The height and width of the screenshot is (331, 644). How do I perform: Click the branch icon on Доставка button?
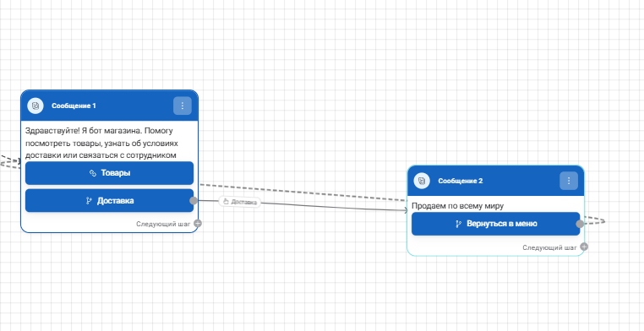tap(89, 201)
